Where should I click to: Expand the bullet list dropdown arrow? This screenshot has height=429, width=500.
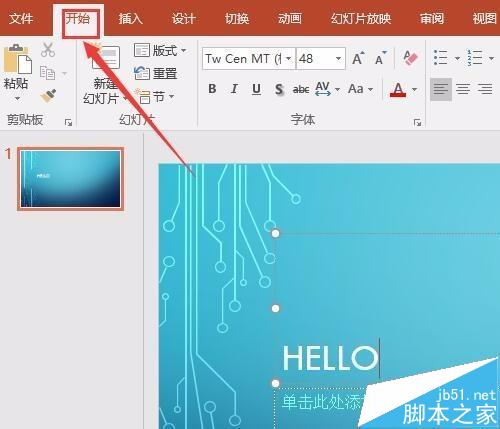[x=457, y=59]
